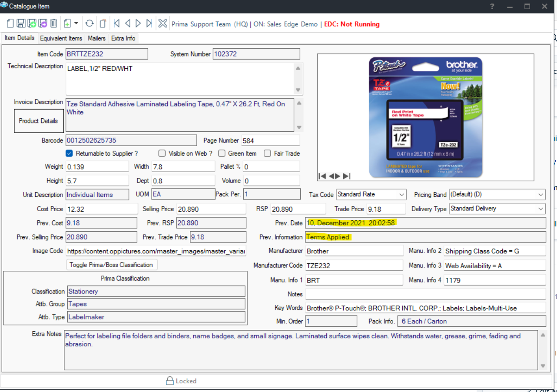Click into the Manufacturer field showing Brother

[x=354, y=251]
